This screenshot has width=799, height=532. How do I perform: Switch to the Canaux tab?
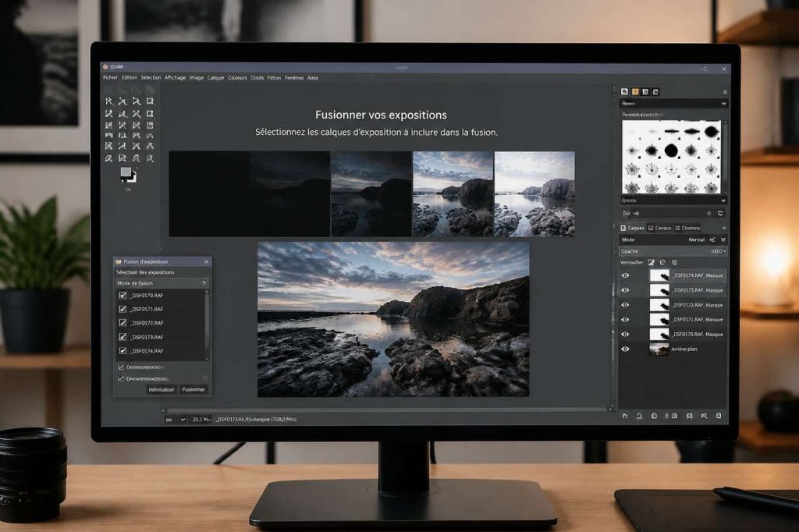(659, 228)
